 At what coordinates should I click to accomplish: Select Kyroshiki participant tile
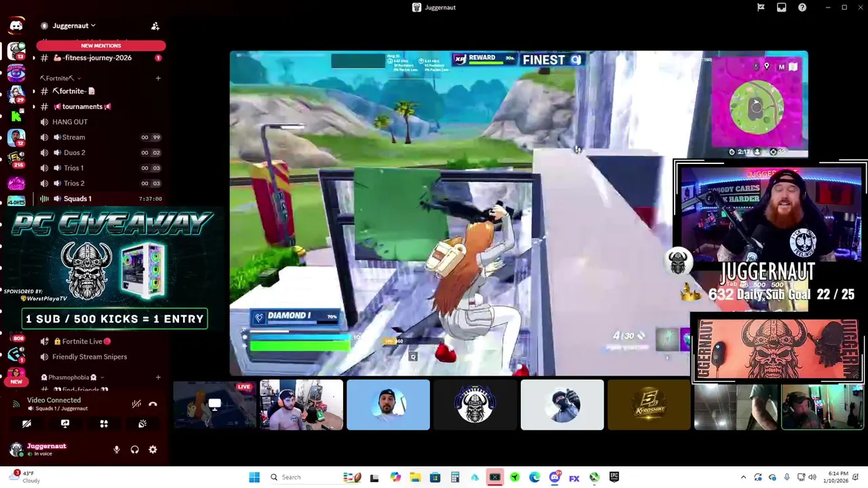pos(648,405)
